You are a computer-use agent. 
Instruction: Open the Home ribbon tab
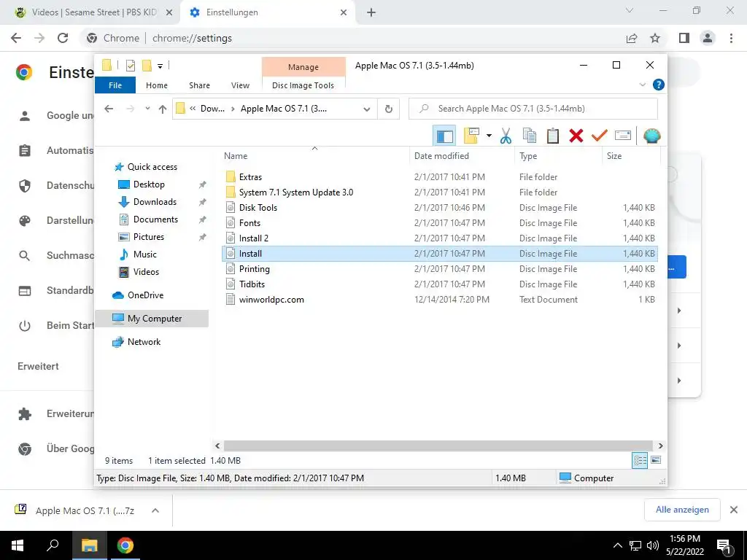pyautogui.click(x=157, y=85)
